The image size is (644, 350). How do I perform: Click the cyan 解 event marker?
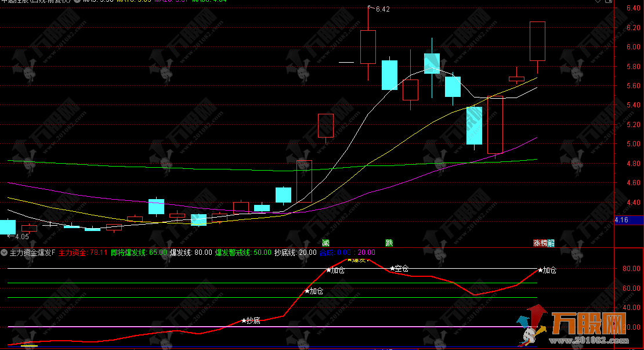coord(551,243)
